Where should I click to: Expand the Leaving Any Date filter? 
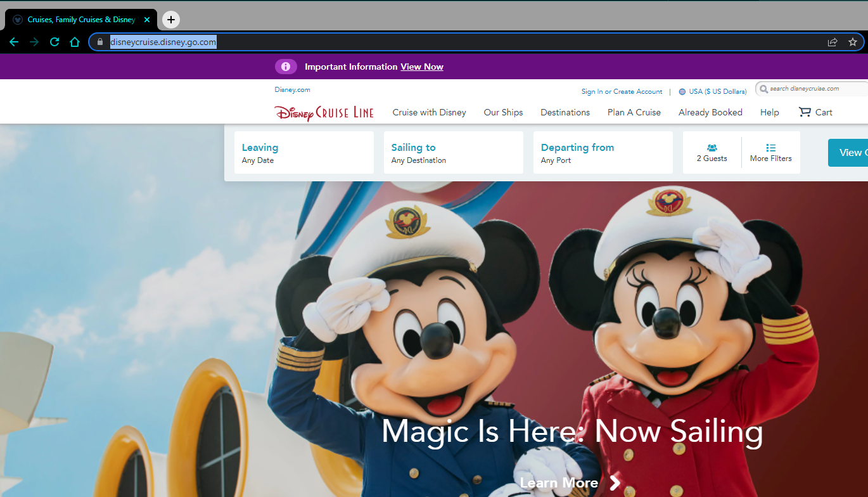[x=304, y=152]
